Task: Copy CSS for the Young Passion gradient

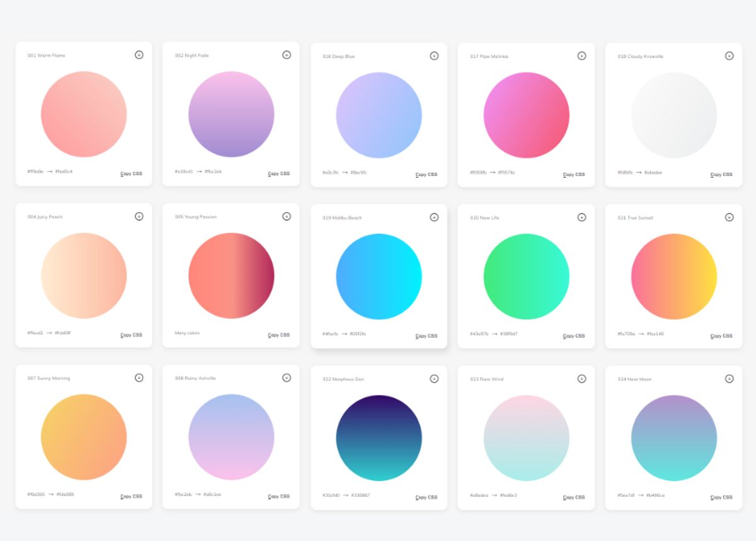Action: 279,335
